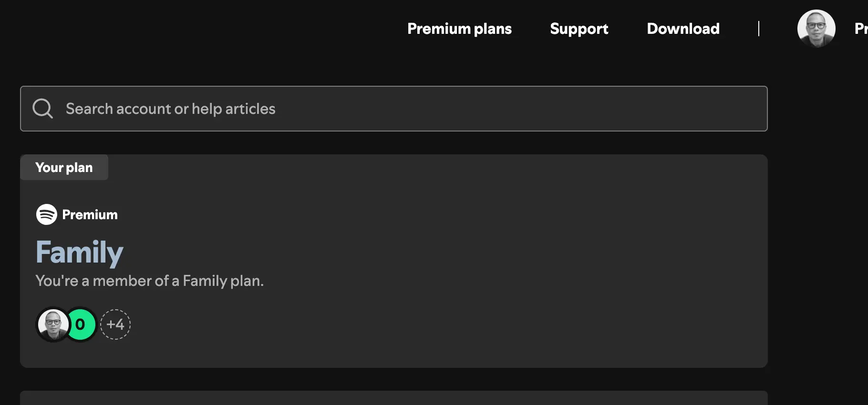Viewport: 868px width, 405px height.
Task: Click the magnifying glass search icon
Action: (42, 109)
